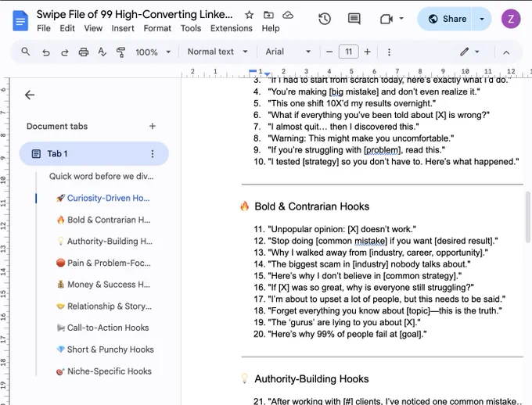Jump to Bold & Contrarian outline entry
This screenshot has width=532, height=405.
tap(103, 220)
